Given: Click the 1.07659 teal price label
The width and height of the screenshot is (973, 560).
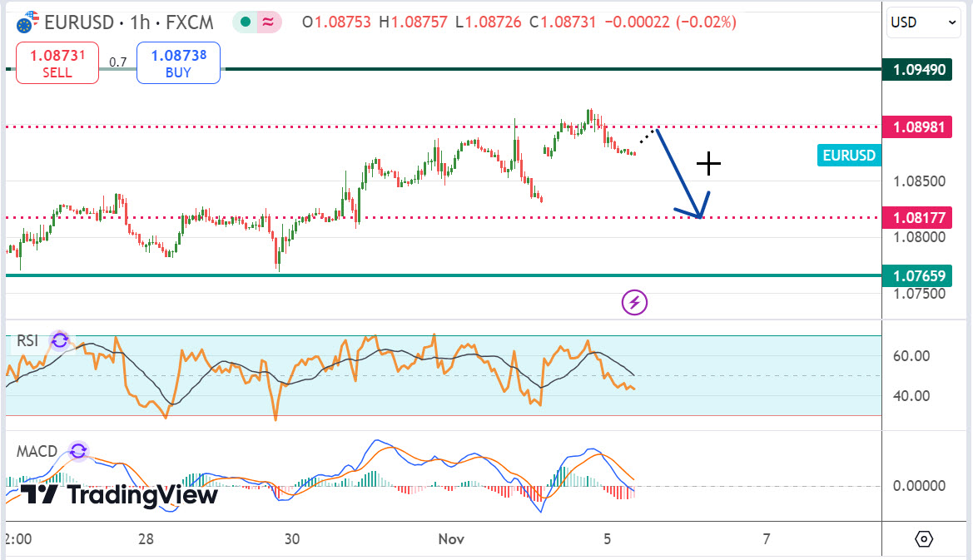Looking at the screenshot, I should tap(917, 275).
